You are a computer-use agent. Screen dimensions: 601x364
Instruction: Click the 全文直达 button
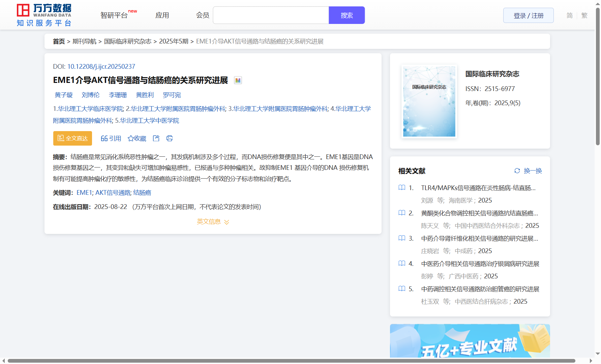point(72,138)
